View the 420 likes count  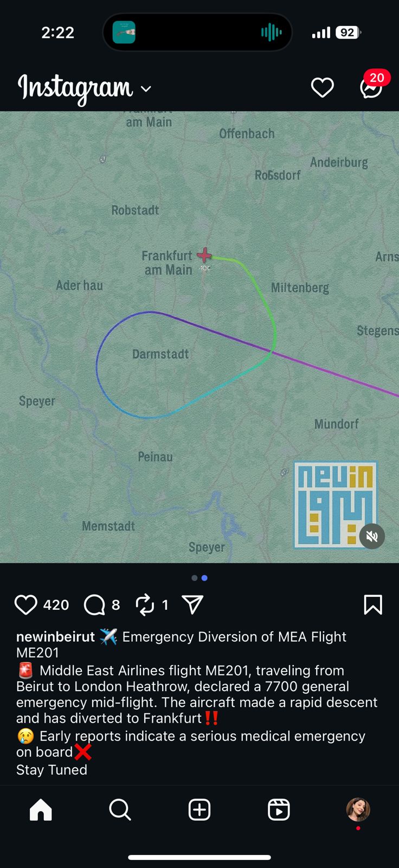pos(56,605)
